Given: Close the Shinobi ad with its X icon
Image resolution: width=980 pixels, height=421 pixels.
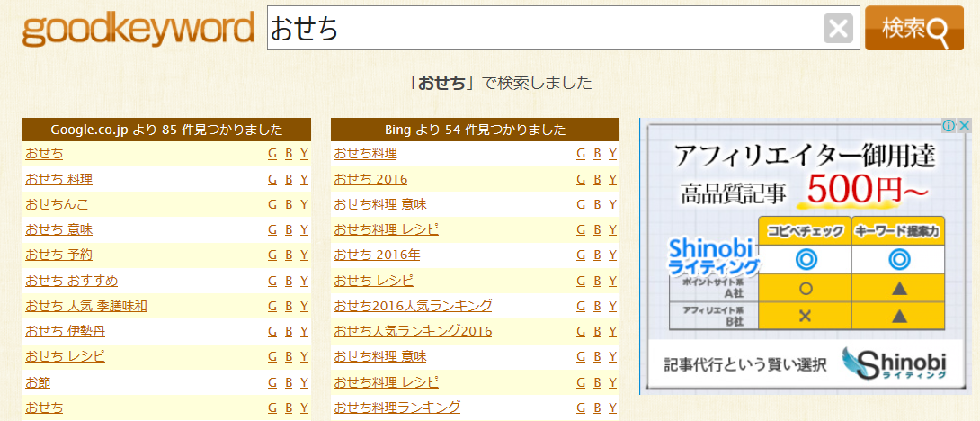Looking at the screenshot, I should 964,126.
